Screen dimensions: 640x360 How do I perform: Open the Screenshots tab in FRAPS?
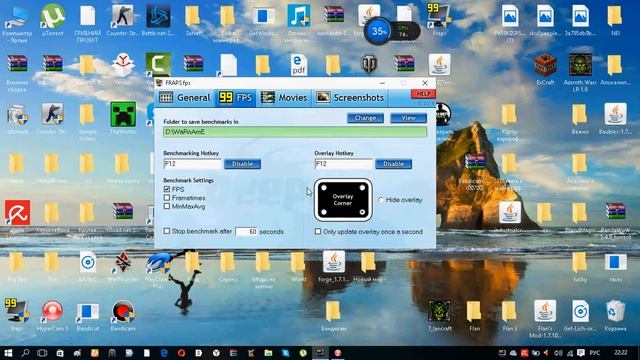[350, 98]
